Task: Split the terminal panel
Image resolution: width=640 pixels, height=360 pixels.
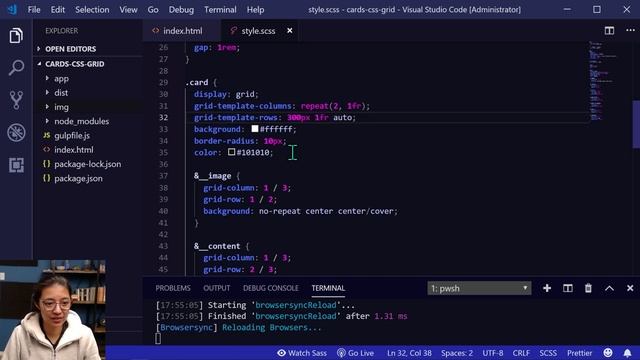Action: click(568, 288)
